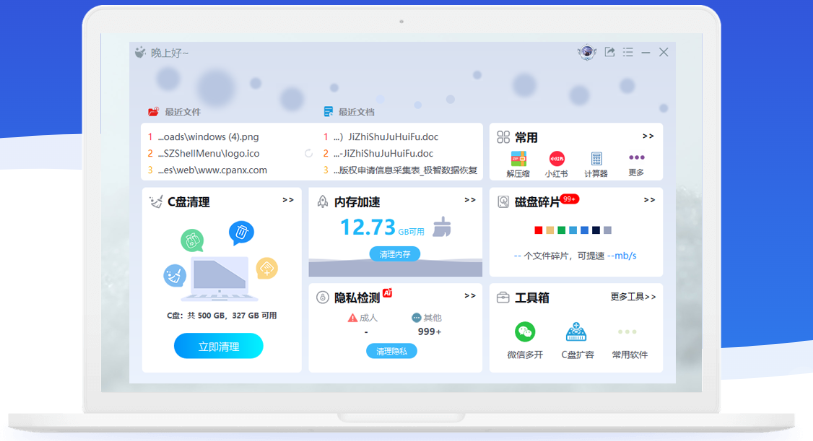Click the --mb/s speed-up value
813x441 pixels.
coord(622,255)
